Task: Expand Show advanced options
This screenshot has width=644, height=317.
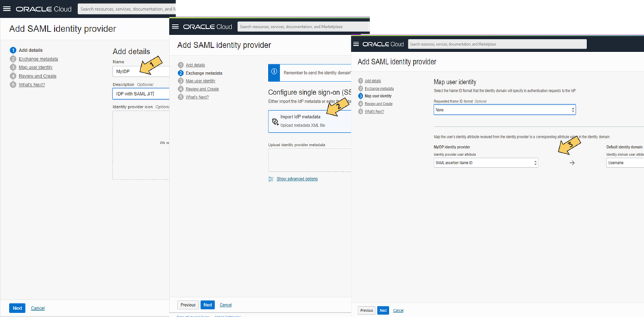Action: 297,179
